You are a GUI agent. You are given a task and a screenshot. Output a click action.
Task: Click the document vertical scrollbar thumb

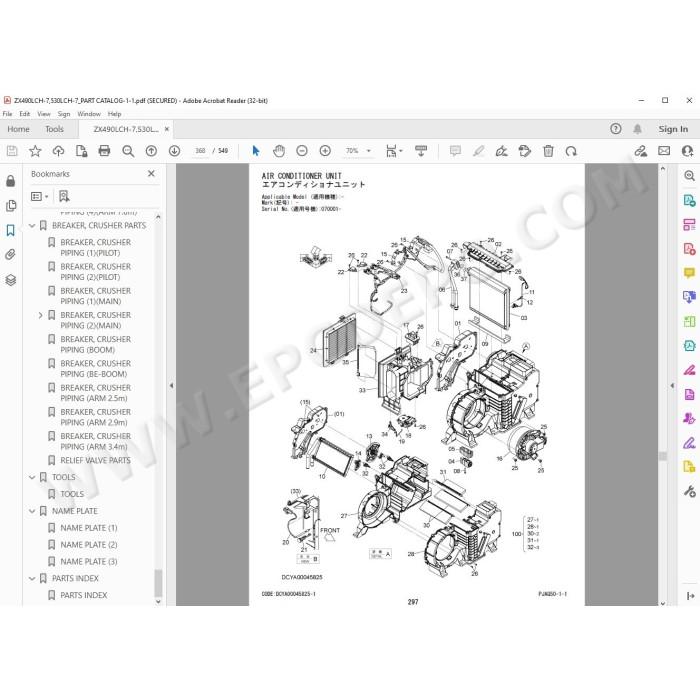(x=663, y=456)
